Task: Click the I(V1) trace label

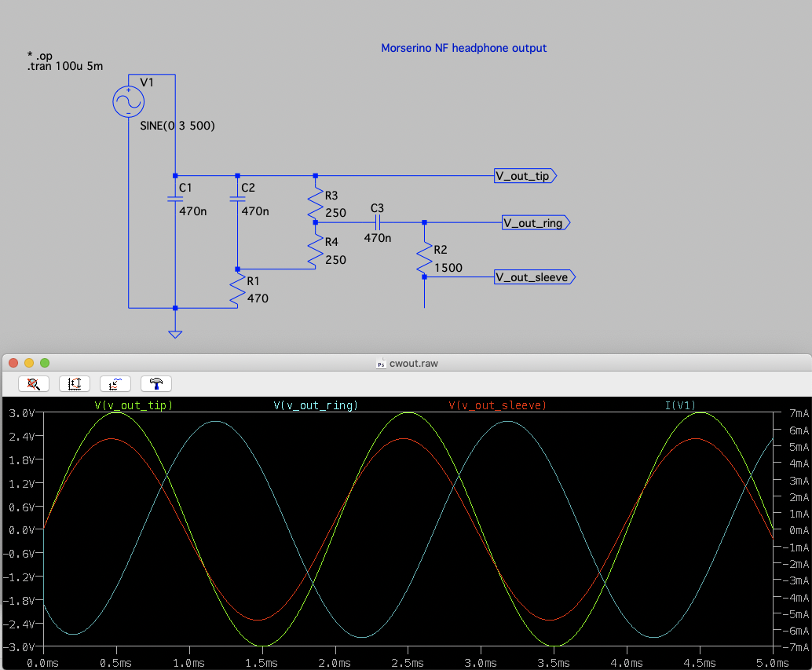Action: (x=680, y=405)
